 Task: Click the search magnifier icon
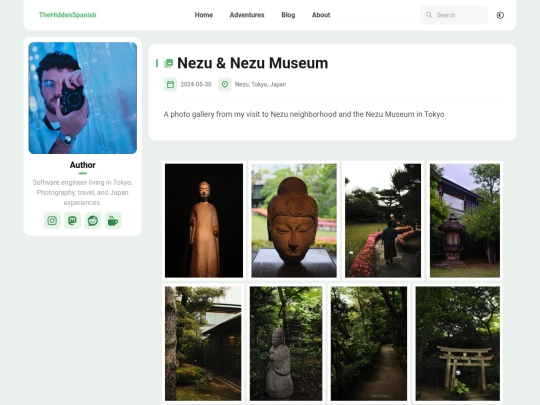[x=429, y=15]
